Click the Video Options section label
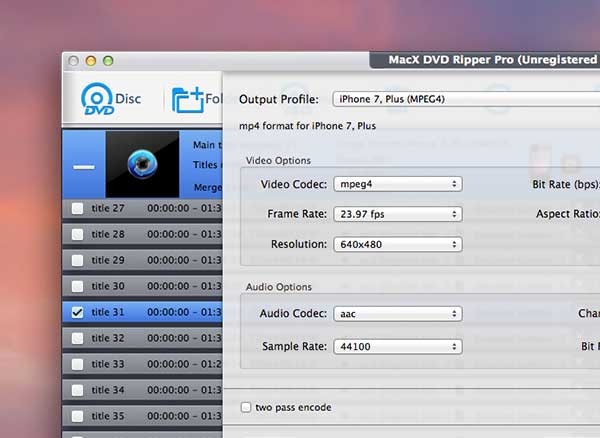Screen dimensions: 600x438 tap(278, 160)
